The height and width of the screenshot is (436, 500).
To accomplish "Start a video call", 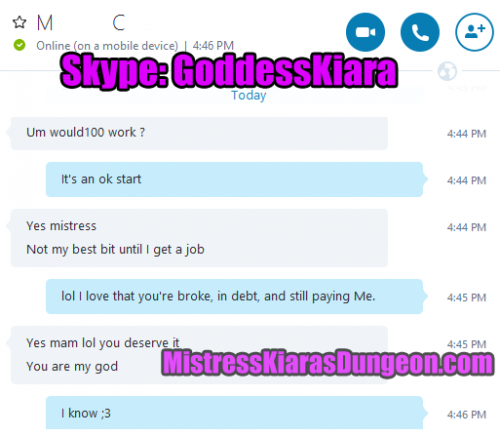I will point(365,32).
